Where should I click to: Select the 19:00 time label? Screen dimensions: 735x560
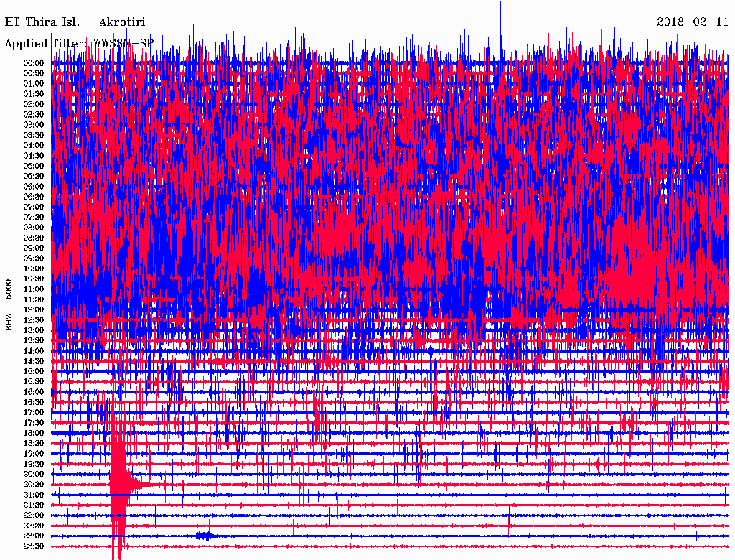34,454
